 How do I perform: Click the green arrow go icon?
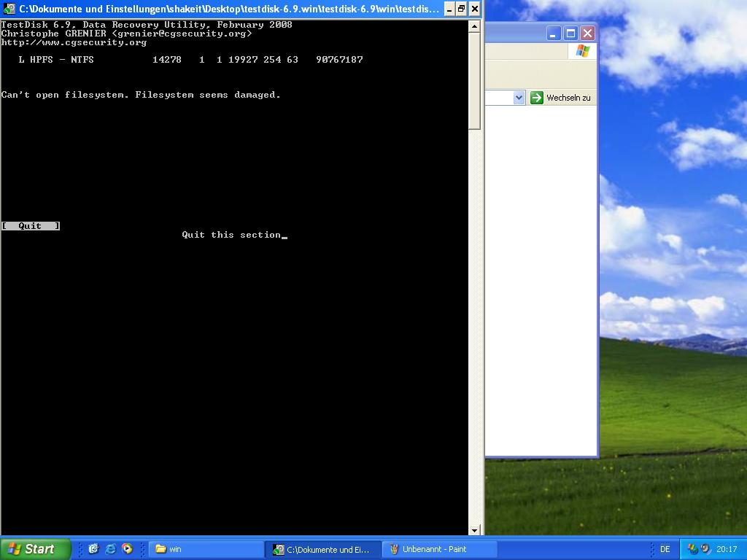[x=536, y=98]
